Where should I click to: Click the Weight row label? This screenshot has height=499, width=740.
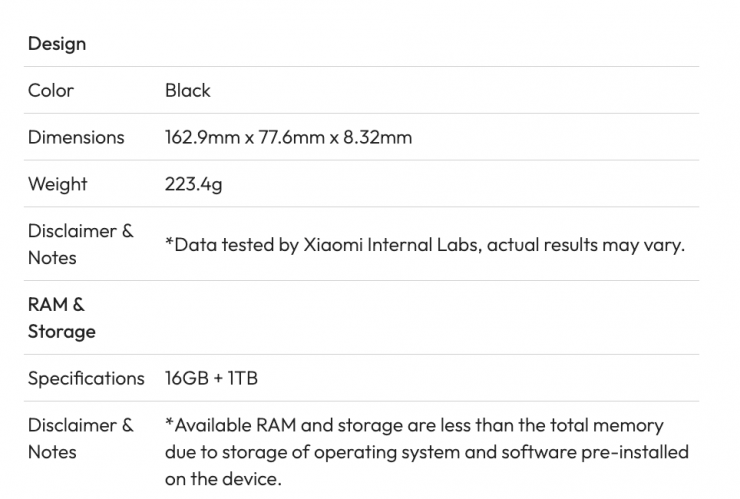[57, 184]
